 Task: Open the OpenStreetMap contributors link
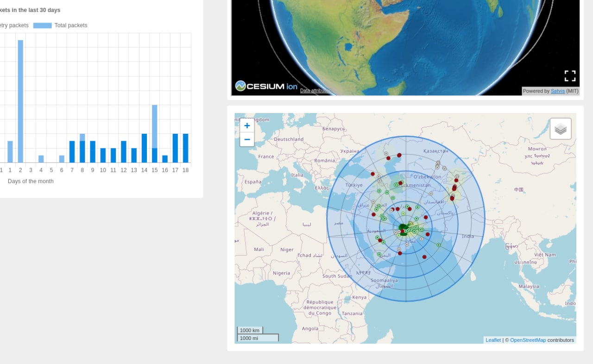(x=528, y=340)
